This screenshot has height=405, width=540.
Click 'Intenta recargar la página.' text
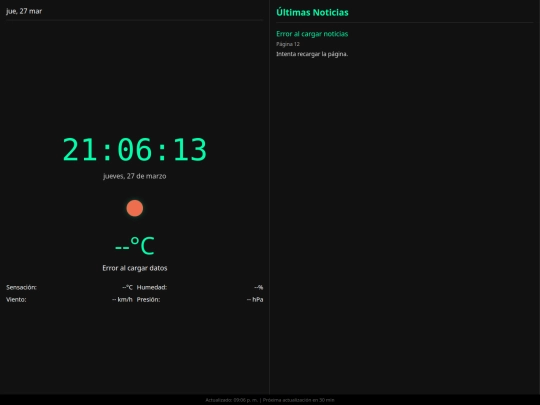point(312,54)
